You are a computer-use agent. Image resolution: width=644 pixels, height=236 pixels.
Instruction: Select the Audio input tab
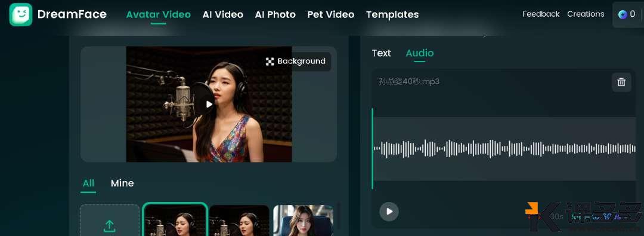419,53
